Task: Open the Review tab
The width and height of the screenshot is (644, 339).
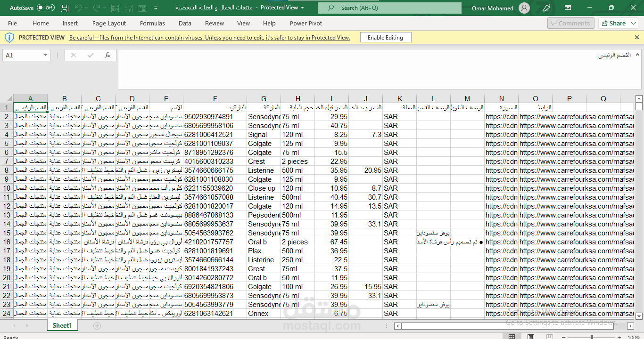Action: coord(215,23)
